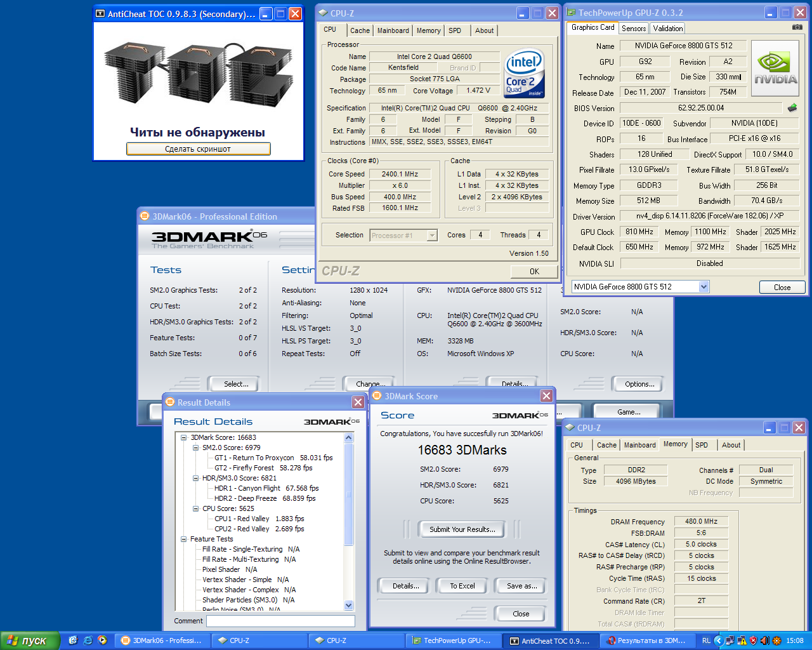Click the GPU-Z title bar icon
Viewport: 812px width, 650px height.
coord(572,12)
